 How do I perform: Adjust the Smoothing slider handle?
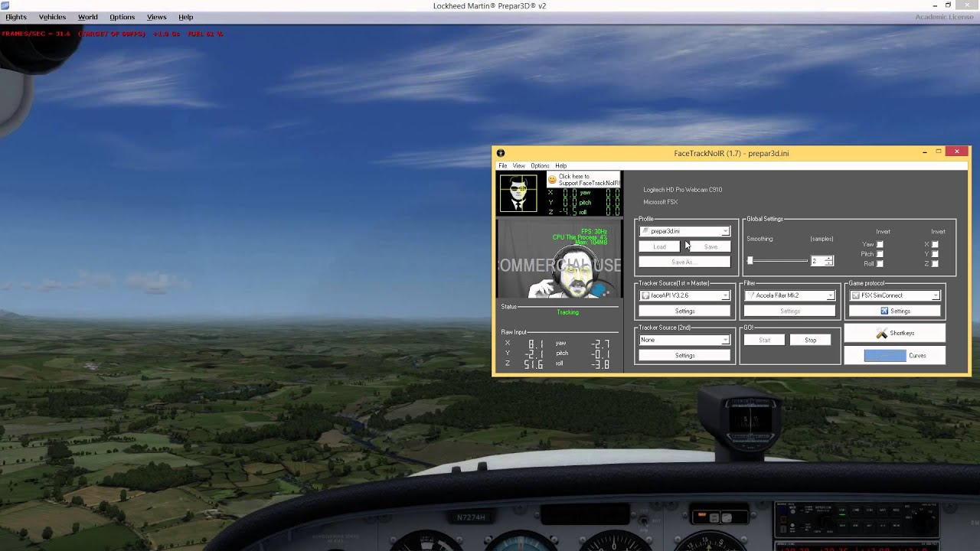pos(750,261)
